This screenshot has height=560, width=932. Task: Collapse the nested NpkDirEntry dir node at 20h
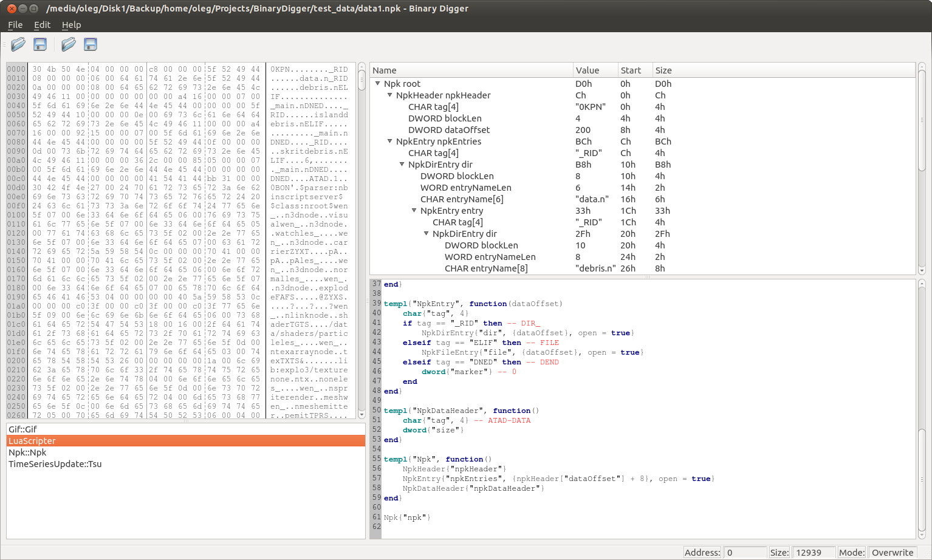point(426,234)
